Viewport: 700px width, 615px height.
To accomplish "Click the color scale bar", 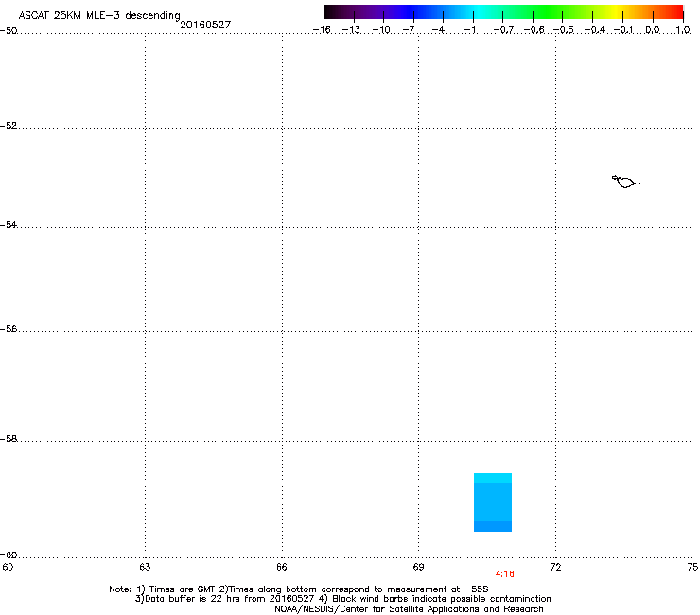I will 503,12.
